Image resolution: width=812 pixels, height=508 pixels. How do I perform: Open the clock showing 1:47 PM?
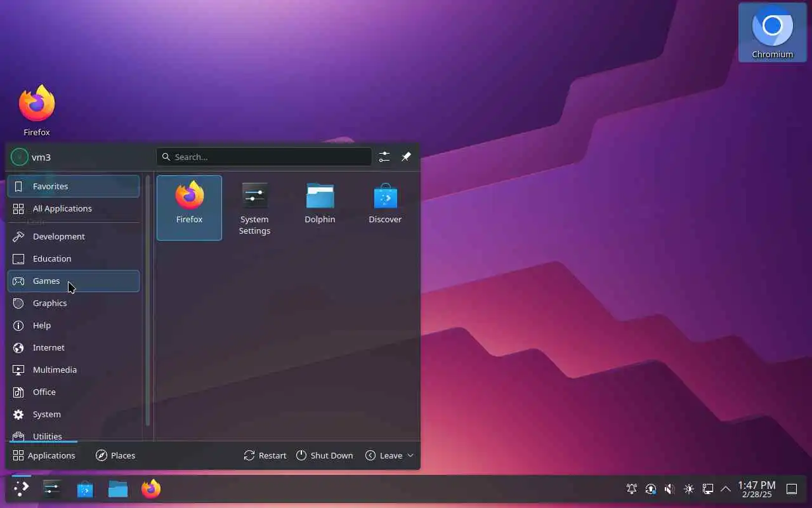[756, 489]
